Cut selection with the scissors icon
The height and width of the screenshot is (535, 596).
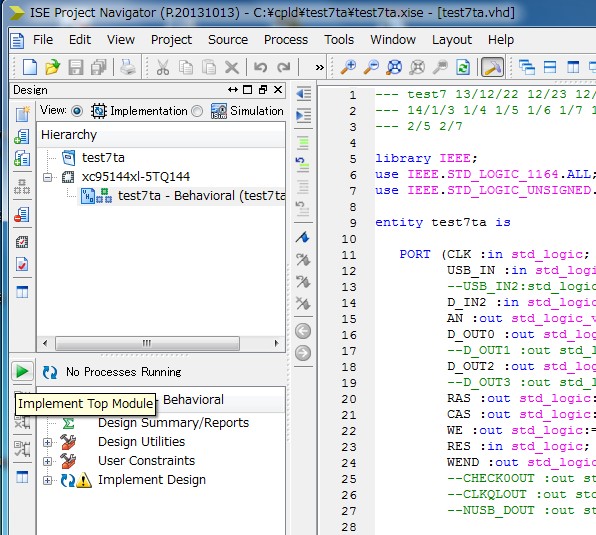tap(163, 68)
